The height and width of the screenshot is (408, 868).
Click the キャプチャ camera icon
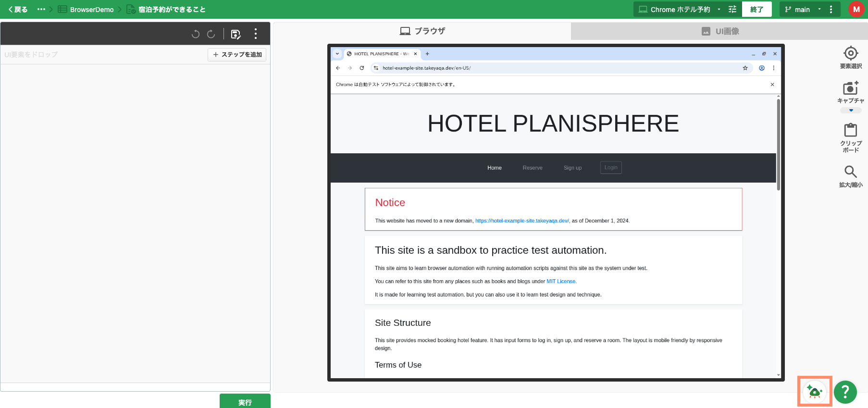pos(850,88)
